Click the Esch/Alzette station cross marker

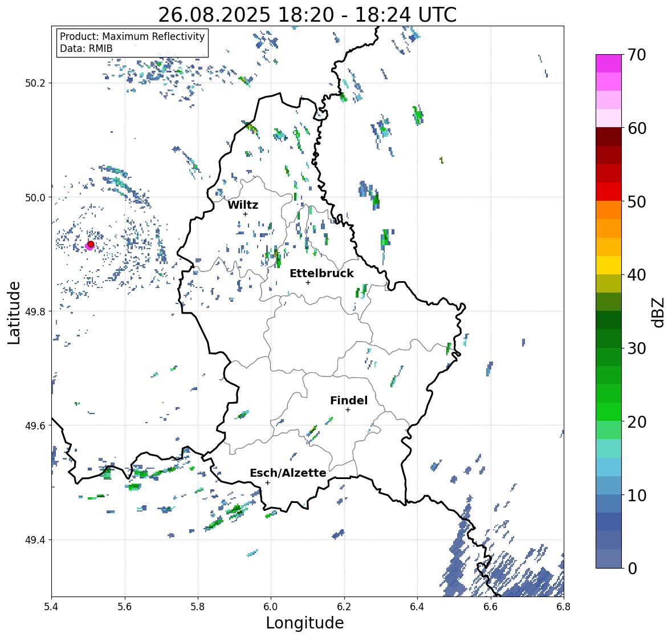[x=267, y=482]
